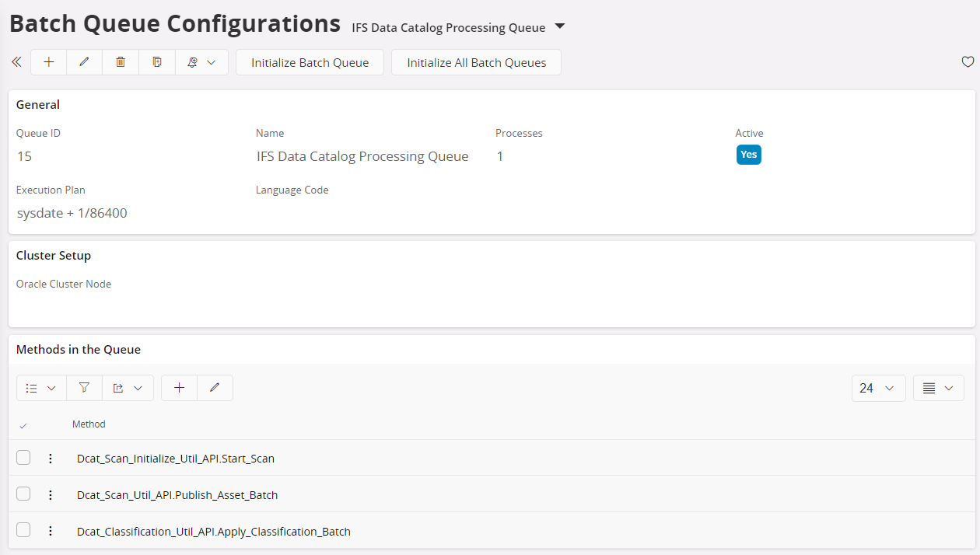This screenshot has width=980, height=555.
Task: Click the pencil edit icon in top toolbar
Action: [x=85, y=62]
